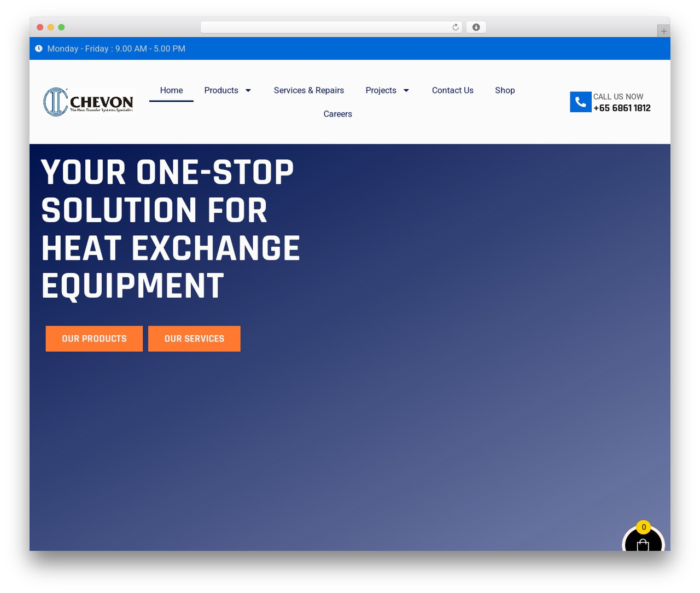Click the OUR PRODUCTS button
700x593 pixels.
(x=94, y=339)
